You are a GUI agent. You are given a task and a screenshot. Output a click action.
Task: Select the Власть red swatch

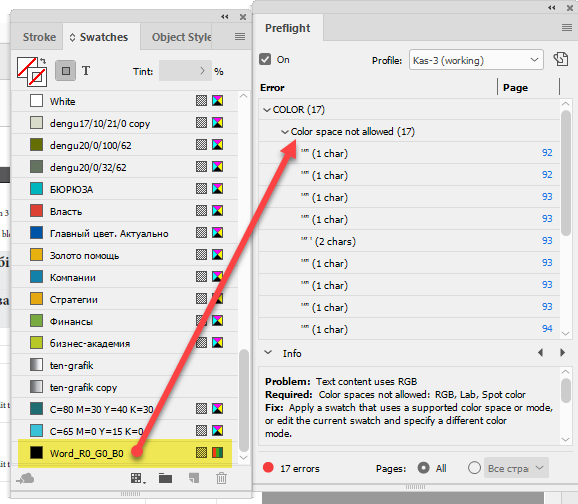click(x=125, y=211)
